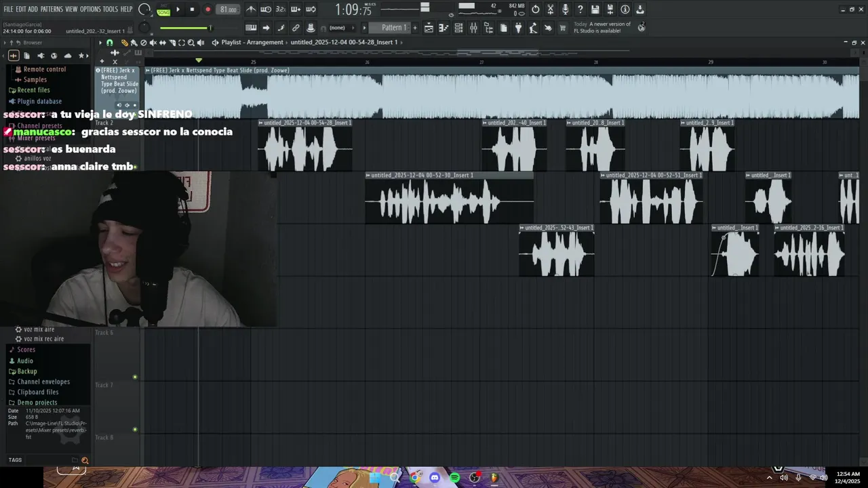Screen dimensions: 868x488
Task: Select the playlist Slice tool
Action: point(172,43)
